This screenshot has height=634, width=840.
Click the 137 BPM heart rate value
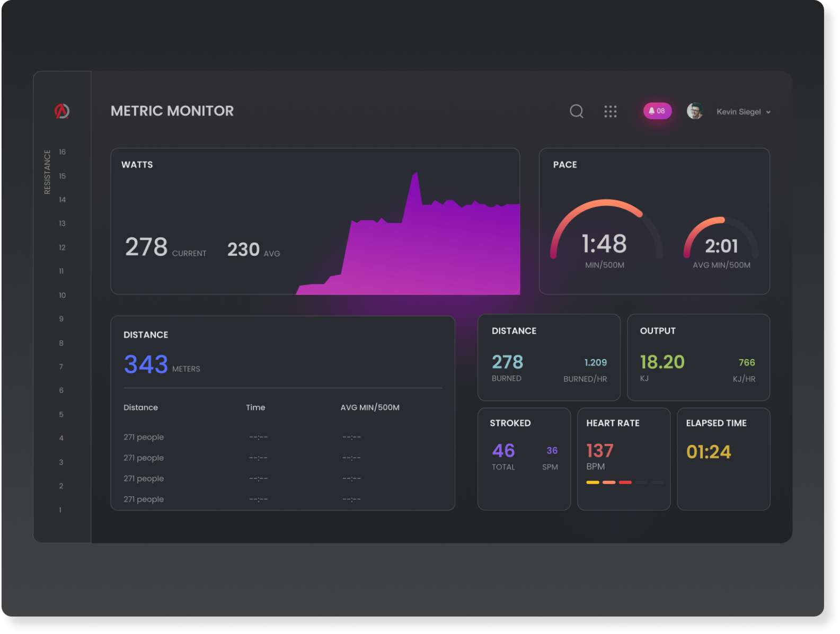pos(599,451)
